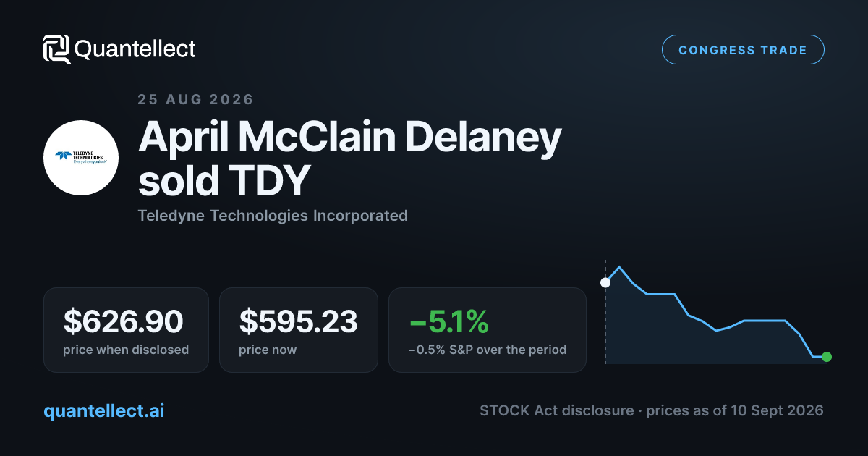
Task: Click the Teledyne Technologies company logo
Action: (81, 157)
